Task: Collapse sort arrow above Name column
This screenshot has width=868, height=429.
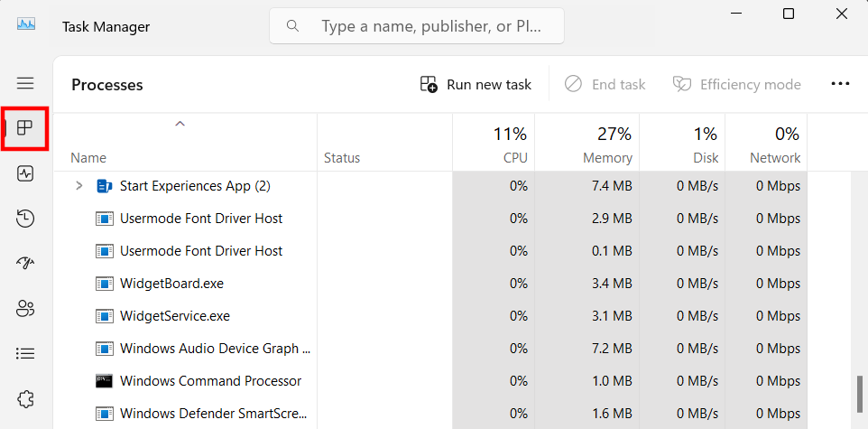Action: click(x=180, y=124)
